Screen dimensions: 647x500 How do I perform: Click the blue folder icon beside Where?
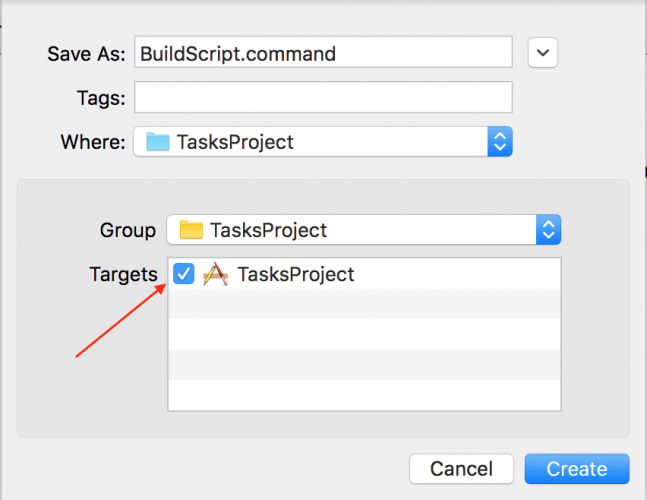pyautogui.click(x=158, y=142)
